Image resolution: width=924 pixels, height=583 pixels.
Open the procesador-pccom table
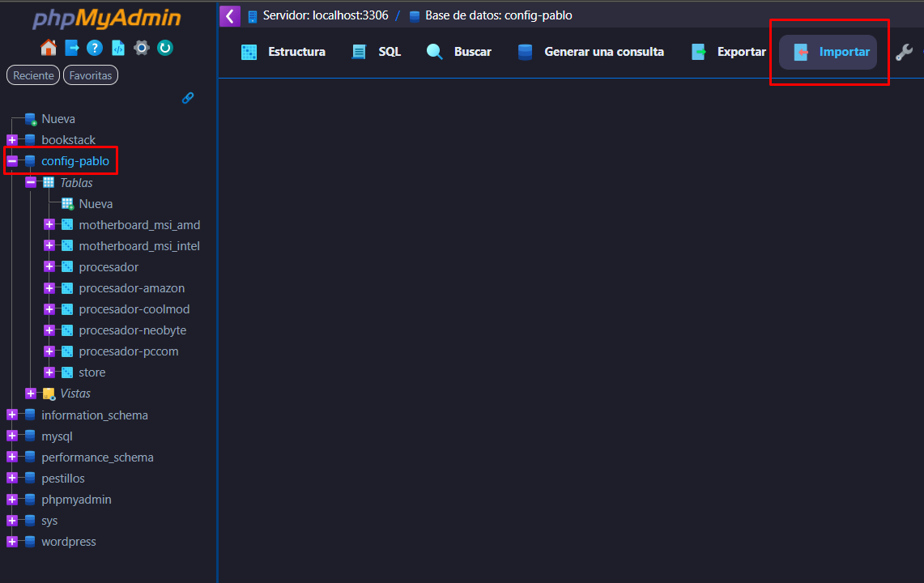point(129,351)
